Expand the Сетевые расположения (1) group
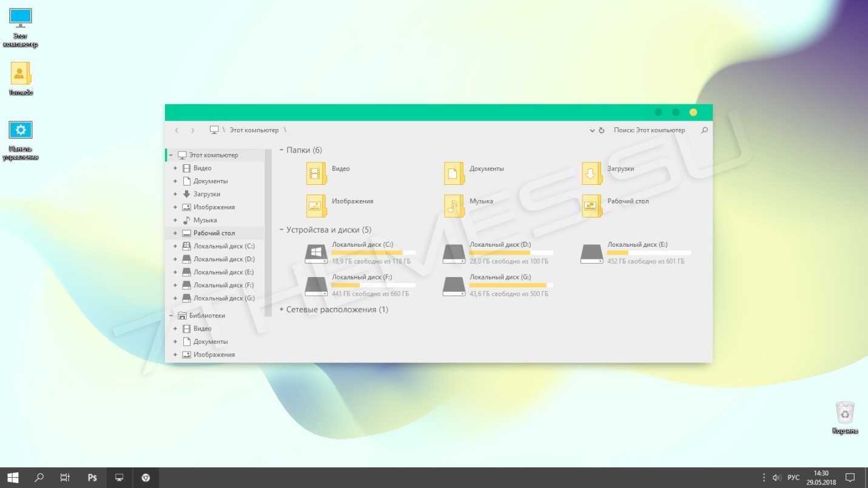 [x=281, y=310]
